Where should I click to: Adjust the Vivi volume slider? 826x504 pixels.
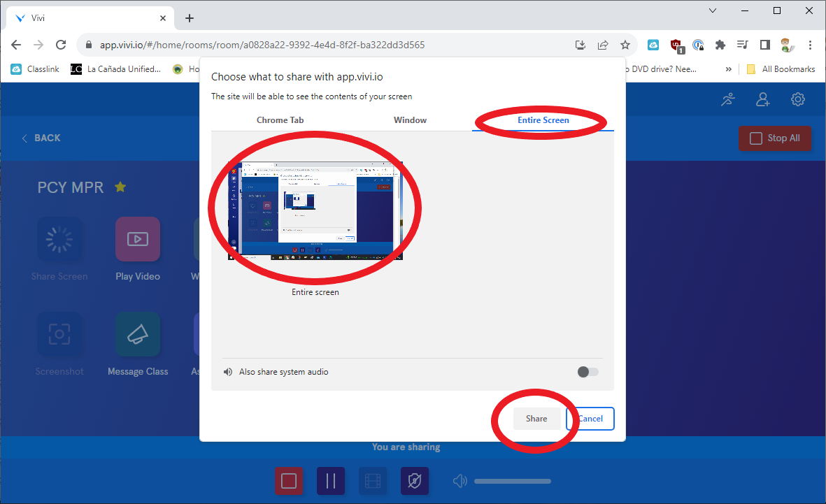click(x=513, y=481)
